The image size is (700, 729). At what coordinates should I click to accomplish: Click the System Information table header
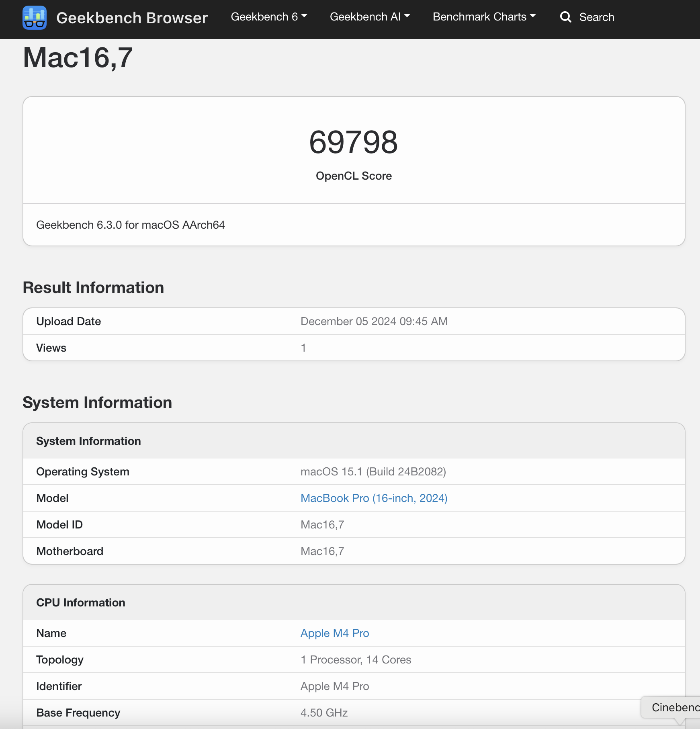tap(354, 441)
